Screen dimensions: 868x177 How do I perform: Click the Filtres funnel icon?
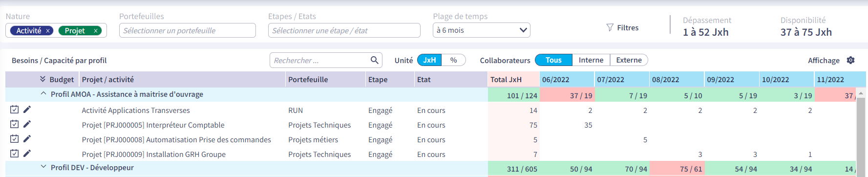pos(610,27)
